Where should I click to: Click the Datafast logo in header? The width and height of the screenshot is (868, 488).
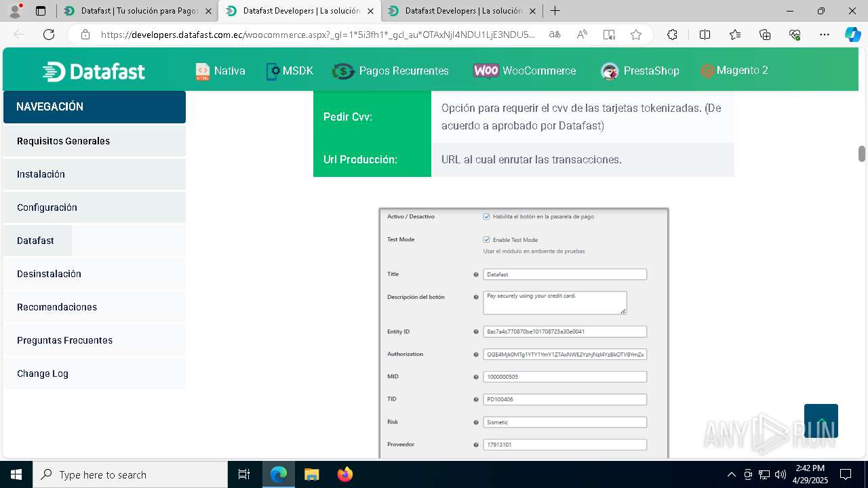94,71
